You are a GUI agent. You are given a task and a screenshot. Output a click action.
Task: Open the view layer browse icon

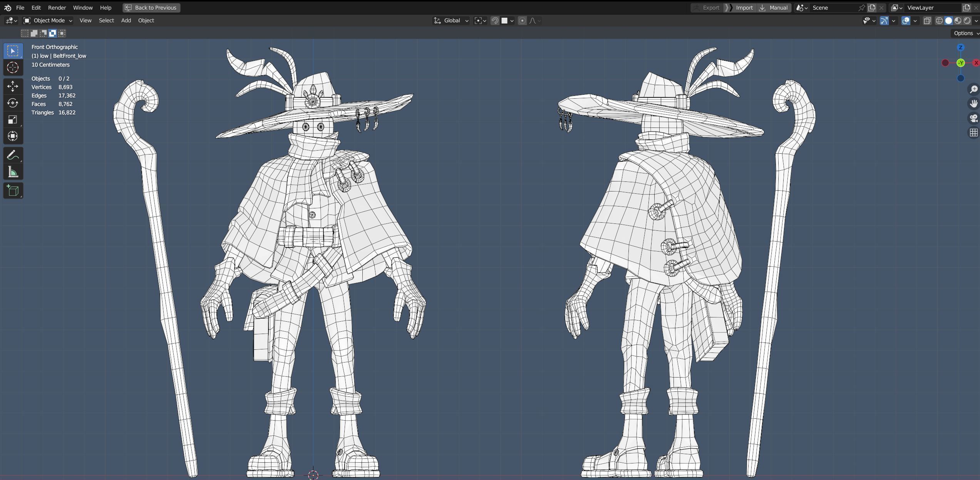click(x=897, y=8)
